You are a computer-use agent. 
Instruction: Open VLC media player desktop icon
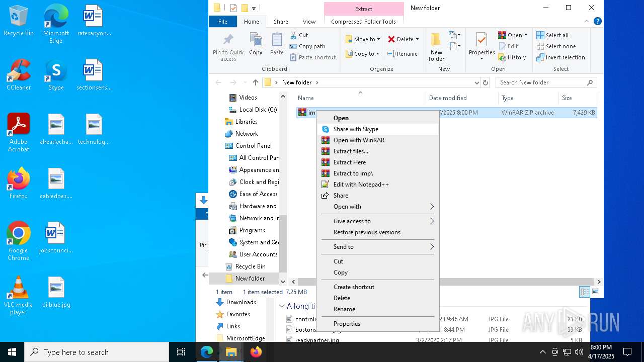click(19, 295)
